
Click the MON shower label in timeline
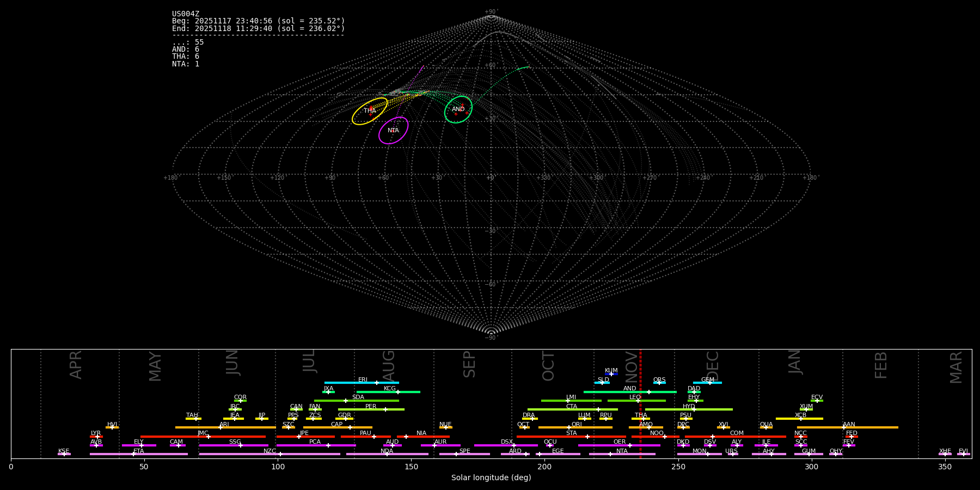(x=700, y=451)
